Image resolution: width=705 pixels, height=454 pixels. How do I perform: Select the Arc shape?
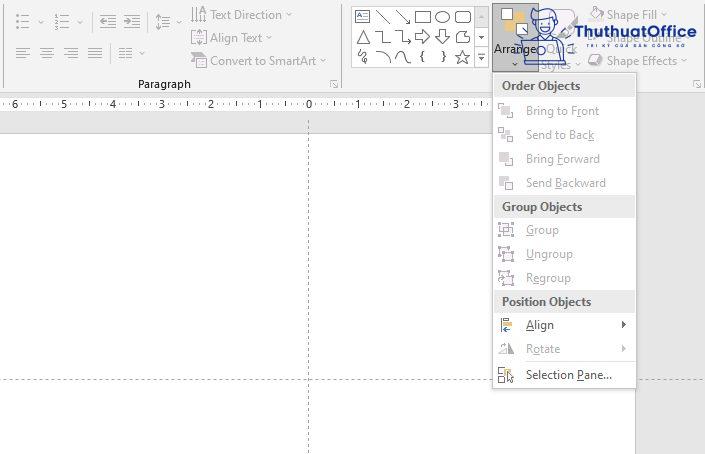(383, 57)
